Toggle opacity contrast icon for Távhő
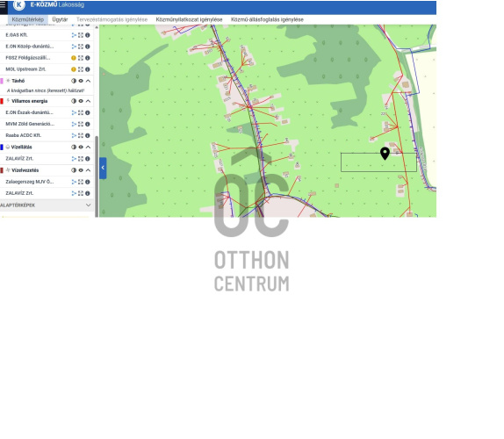The width and height of the screenshot is (504, 439). point(74,81)
